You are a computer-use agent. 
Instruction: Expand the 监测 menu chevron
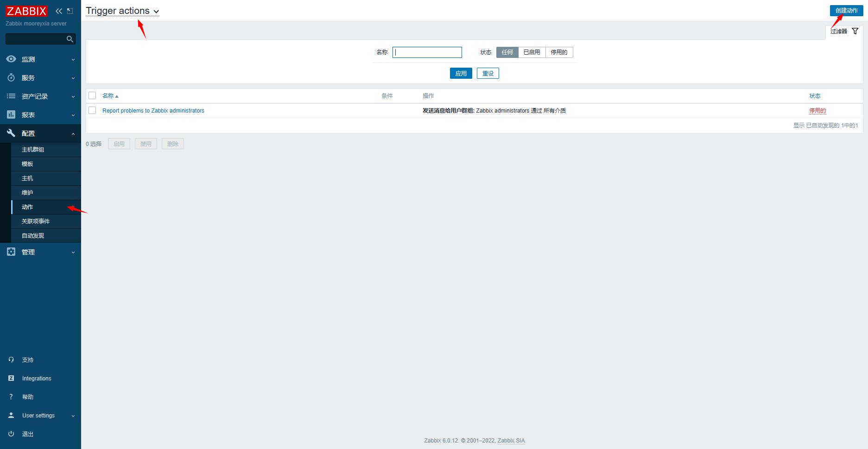click(x=73, y=59)
